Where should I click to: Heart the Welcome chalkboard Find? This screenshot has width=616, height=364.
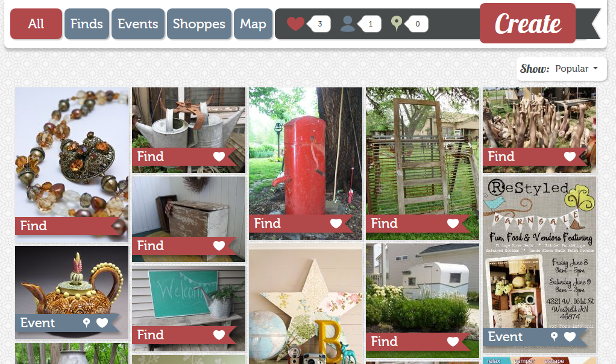pos(219,335)
